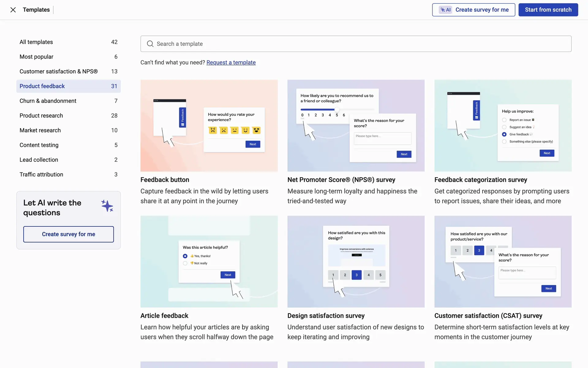
Task: Click rating number 3 in Design satisfaction preview
Action: 356,275
